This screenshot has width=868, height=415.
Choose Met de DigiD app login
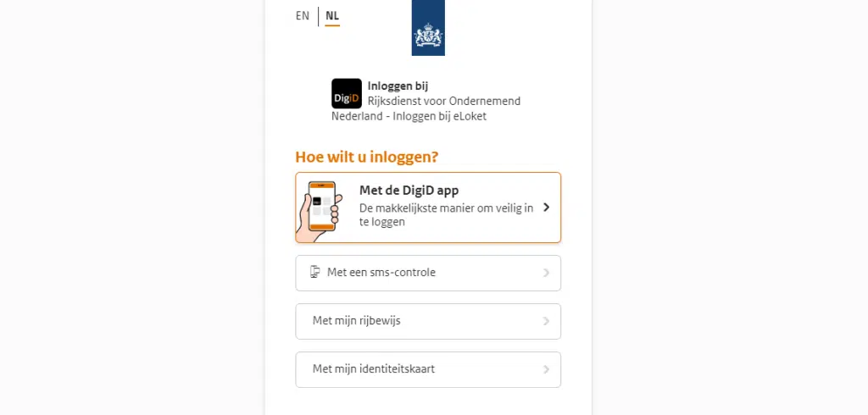point(409,191)
